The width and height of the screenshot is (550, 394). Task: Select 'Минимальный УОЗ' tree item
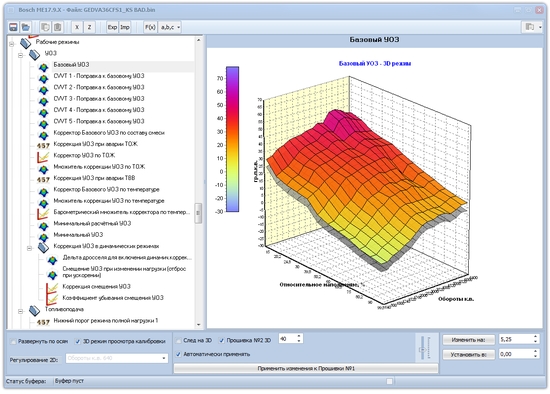coord(78,235)
